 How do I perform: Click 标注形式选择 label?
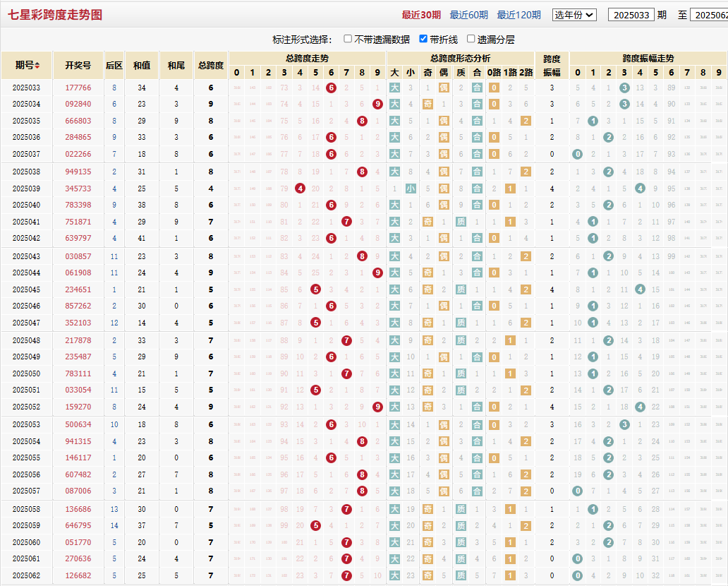point(302,40)
